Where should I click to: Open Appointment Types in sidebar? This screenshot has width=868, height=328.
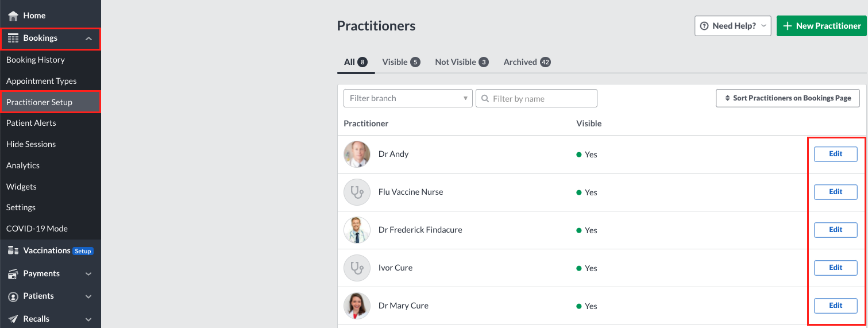[x=41, y=81]
